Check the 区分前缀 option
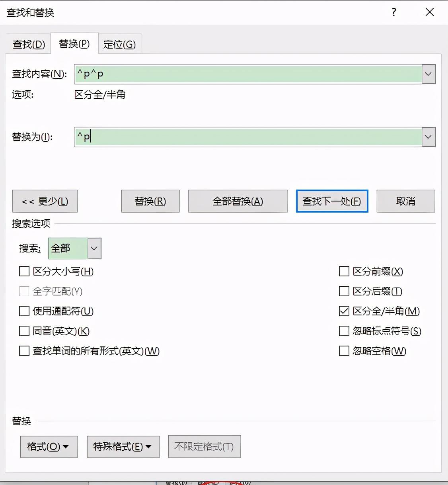The height and width of the screenshot is (485, 448). (344, 271)
